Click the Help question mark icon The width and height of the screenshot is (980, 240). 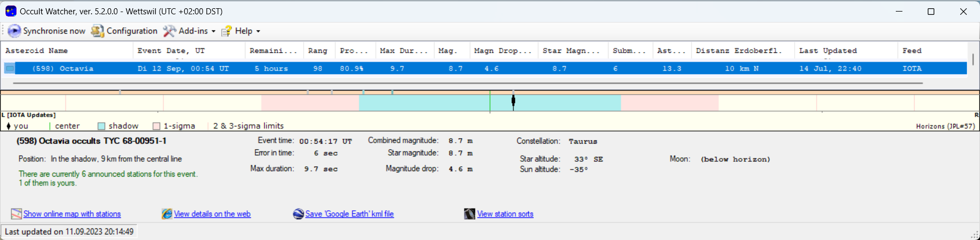coord(226,31)
